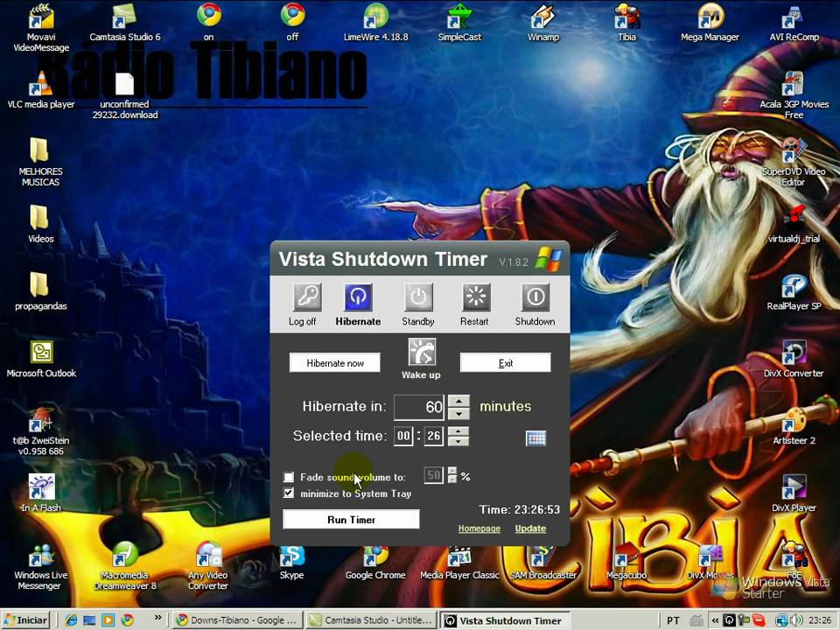Open the Homepage link
The height and width of the screenshot is (630, 840).
click(x=479, y=528)
